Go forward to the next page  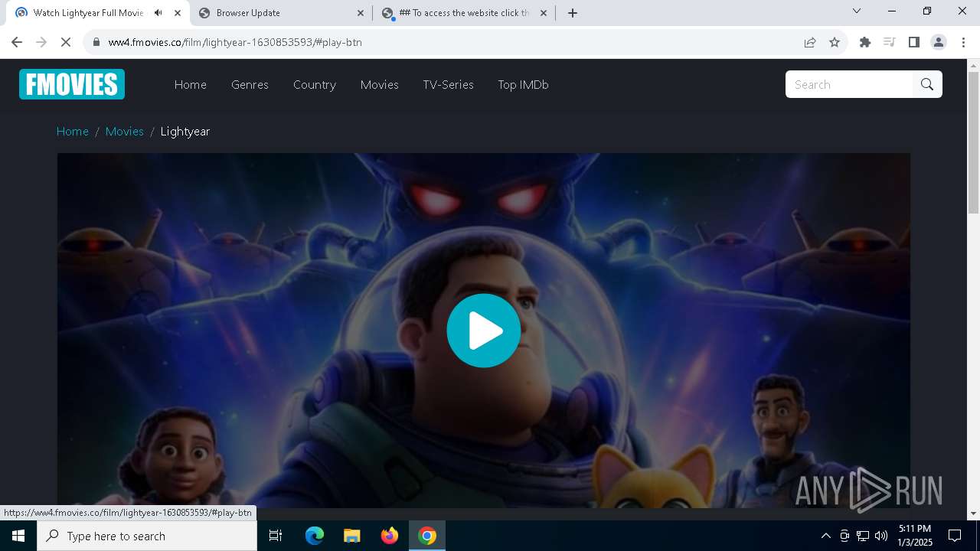[x=41, y=42]
